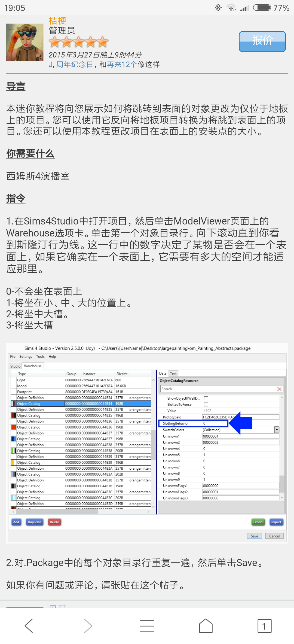Click File menu in Sims 4 Studio
The image size is (294, 644).
(13, 357)
